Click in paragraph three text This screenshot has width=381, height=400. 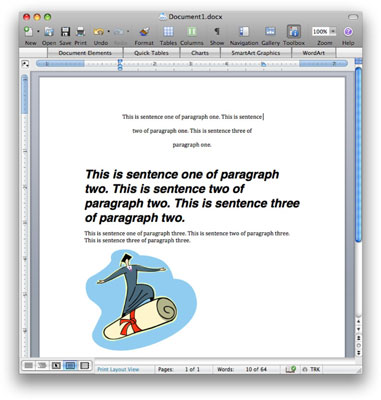tap(187, 237)
